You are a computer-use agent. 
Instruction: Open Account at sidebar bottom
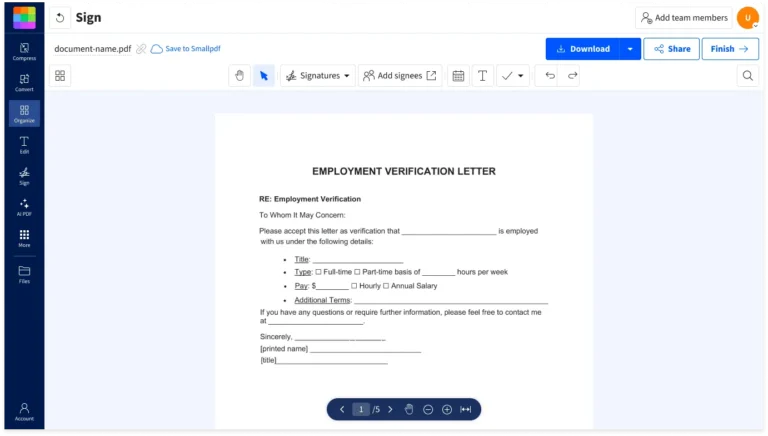click(x=24, y=412)
